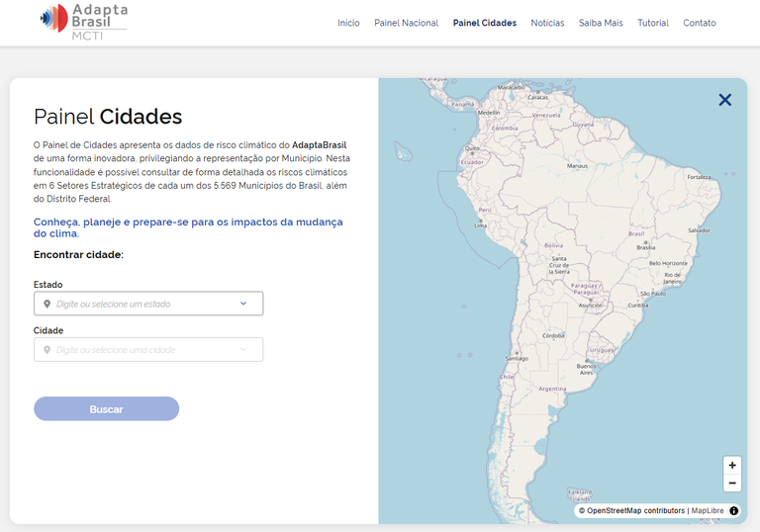Click the Belo Horizonte map label
Image resolution: width=760 pixels, height=532 pixels.
tap(668, 263)
